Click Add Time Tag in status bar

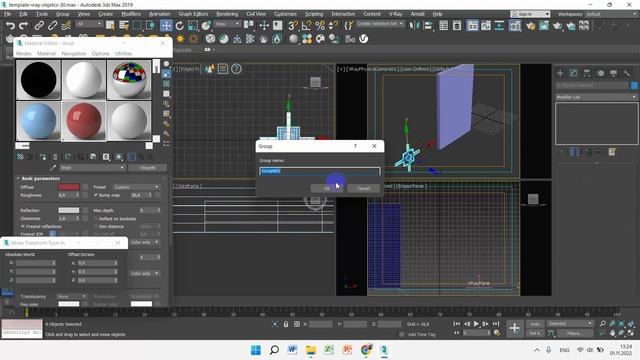click(421, 334)
